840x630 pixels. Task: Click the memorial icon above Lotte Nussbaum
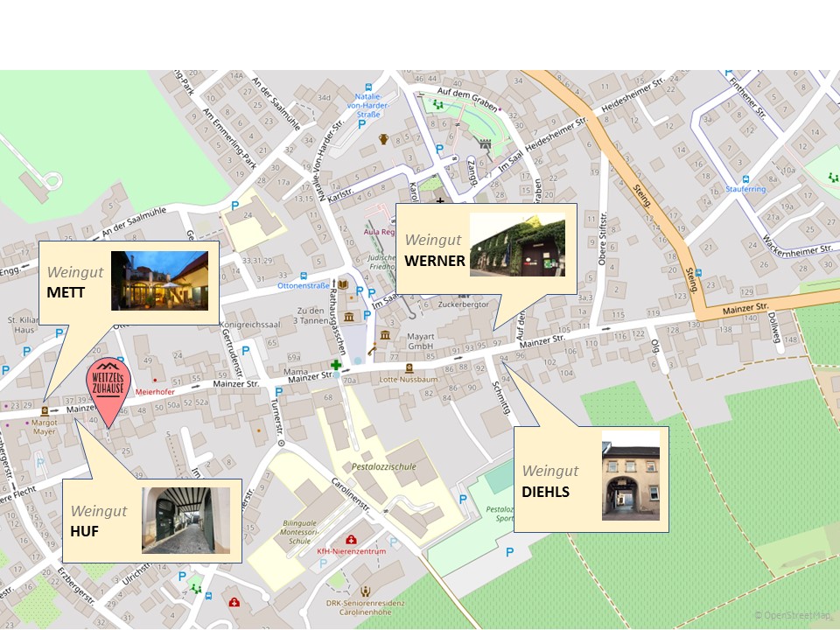pyautogui.click(x=409, y=368)
